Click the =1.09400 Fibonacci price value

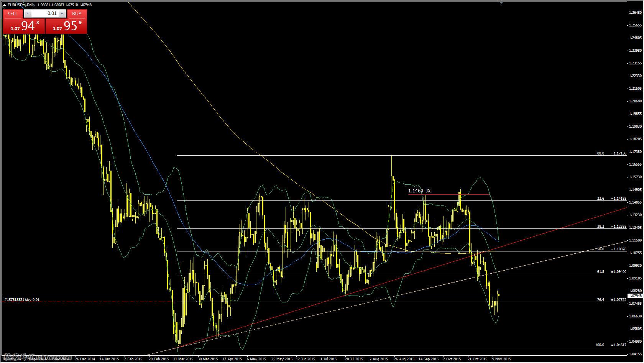619,271
